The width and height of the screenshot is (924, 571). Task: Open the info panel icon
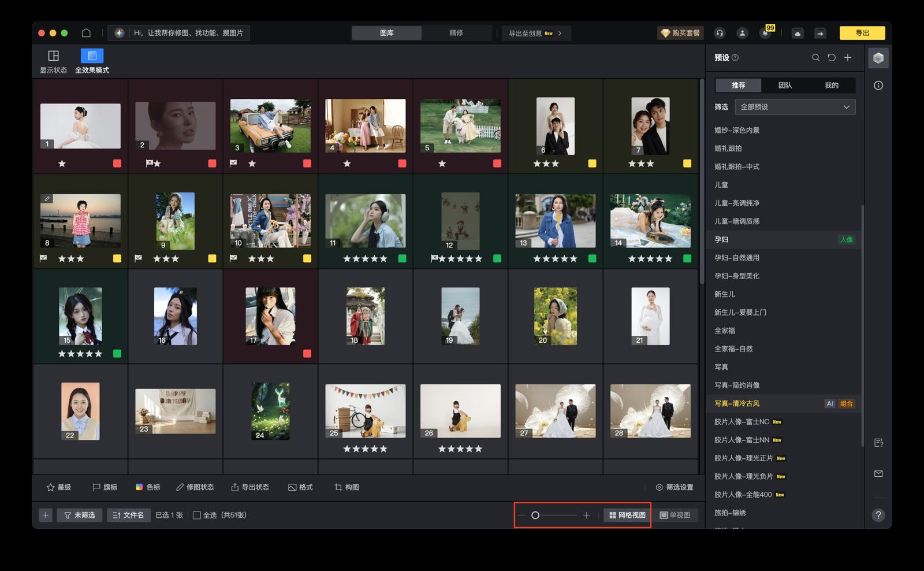tap(878, 86)
